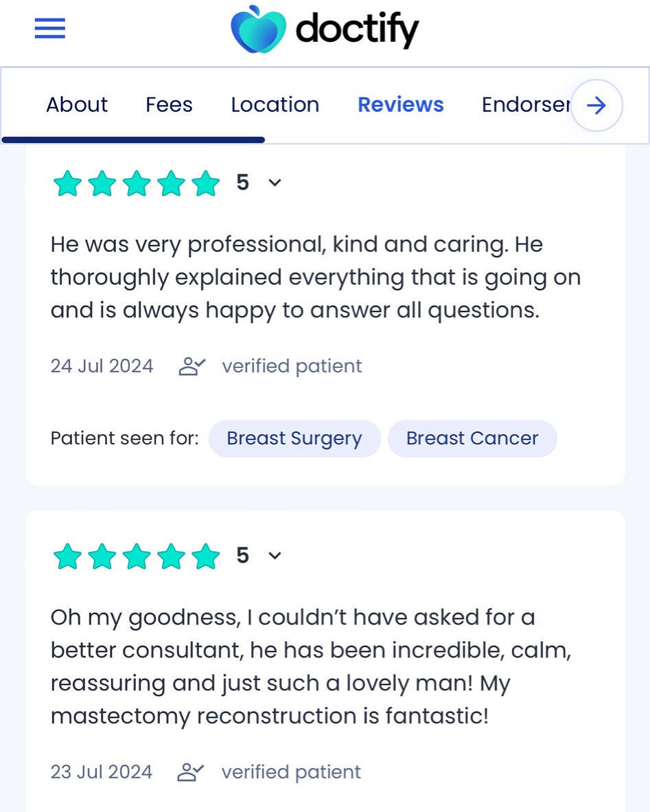Click the Breast Surgery tag

pyautogui.click(x=294, y=439)
